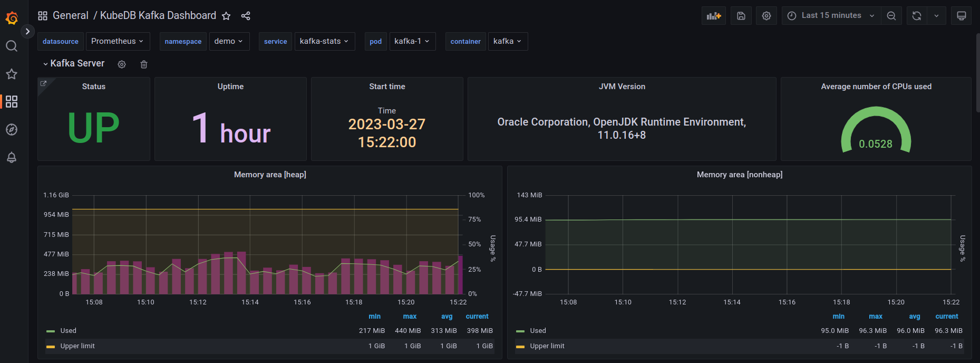Image resolution: width=980 pixels, height=363 pixels.
Task: Cycle view mode with monitor icon
Action: (962, 16)
